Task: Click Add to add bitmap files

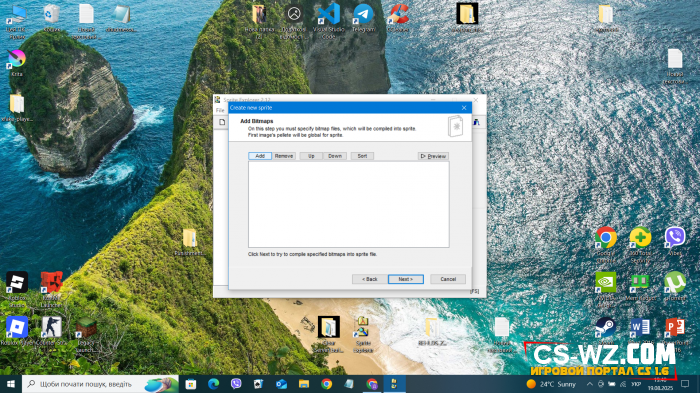Action: pos(260,156)
